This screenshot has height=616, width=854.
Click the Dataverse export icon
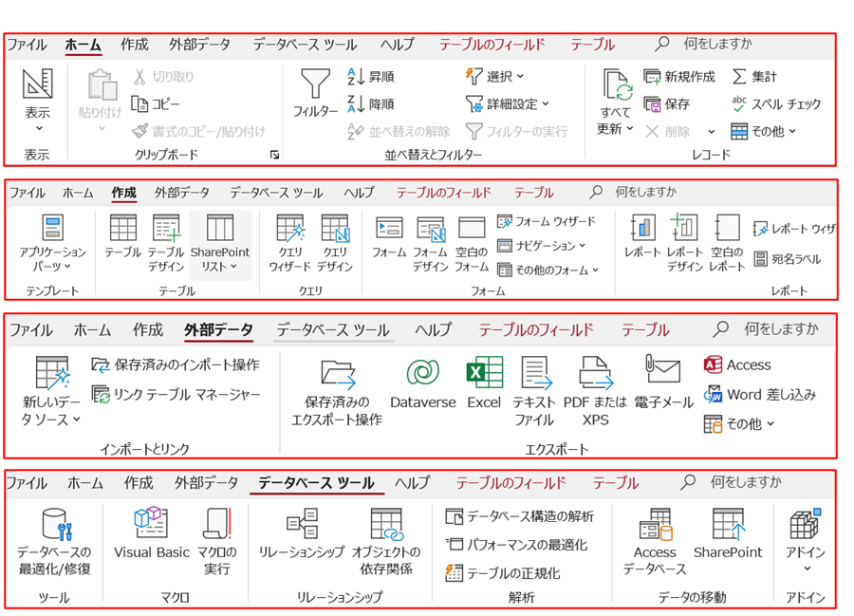[x=423, y=373]
